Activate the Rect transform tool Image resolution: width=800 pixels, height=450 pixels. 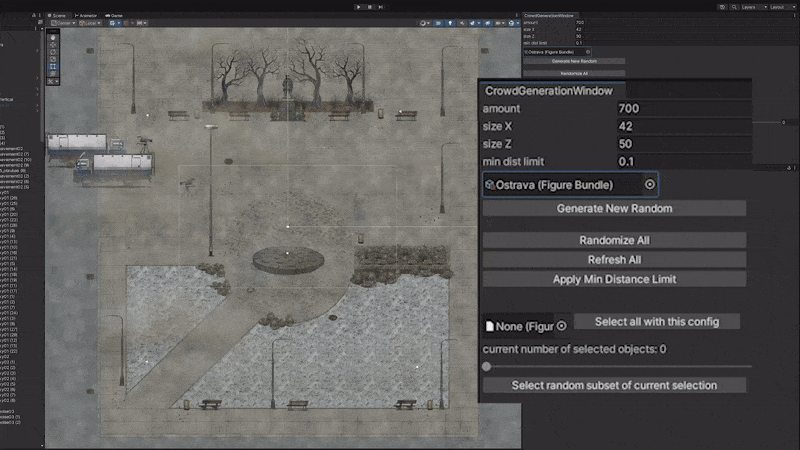53,66
